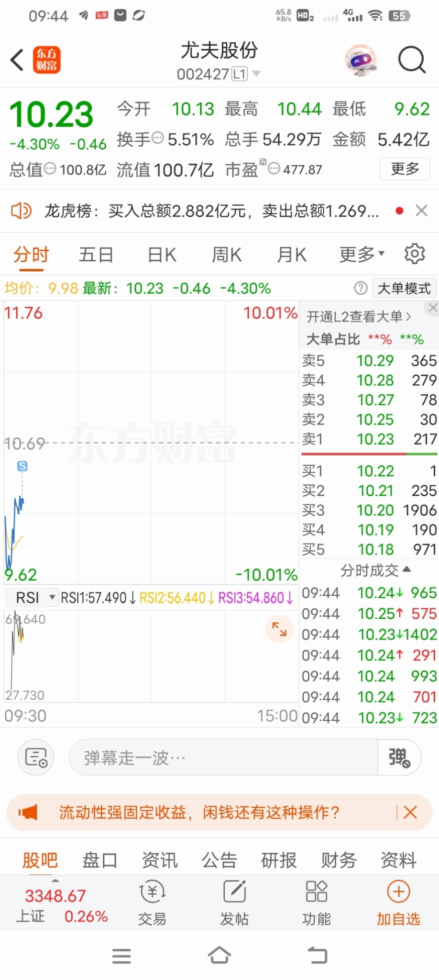The width and height of the screenshot is (439, 980).
Task: Expand the stock code 002427 dropdown arrow
Action: [x=256, y=74]
